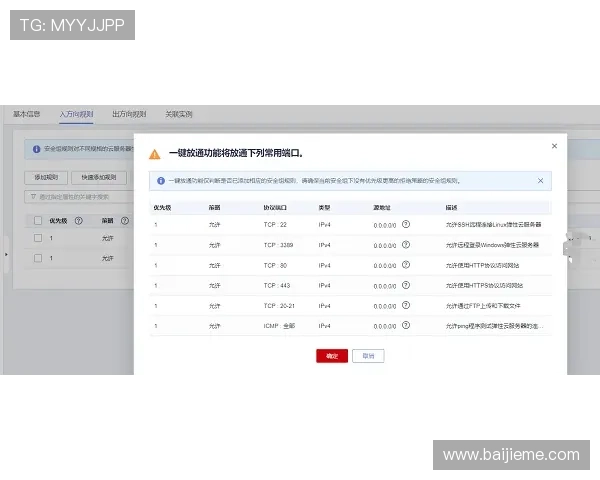600x480 pixels.
Task: Toggle select-all checkbox in rules table header
Action: [x=38, y=220]
